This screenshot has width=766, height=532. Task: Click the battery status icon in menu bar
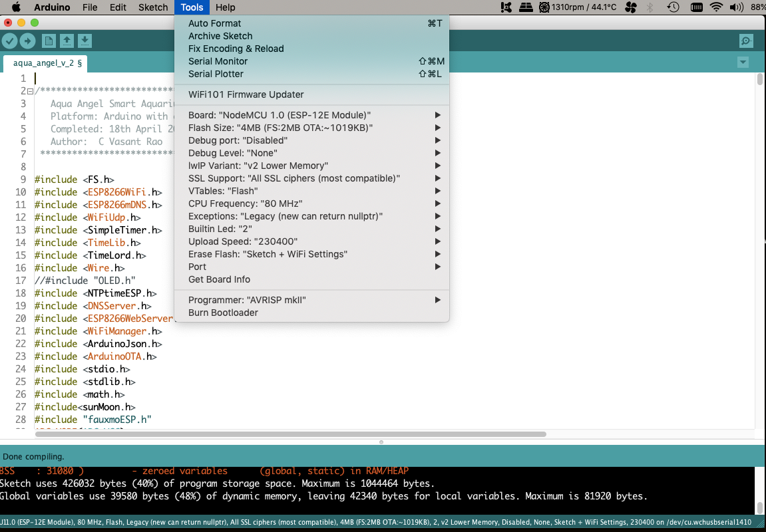[x=697, y=7]
